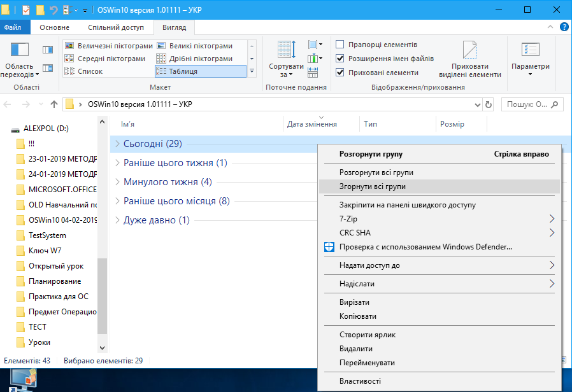572x392 pixels.
Task: Select the Таблиця layout option
Action: [201, 71]
